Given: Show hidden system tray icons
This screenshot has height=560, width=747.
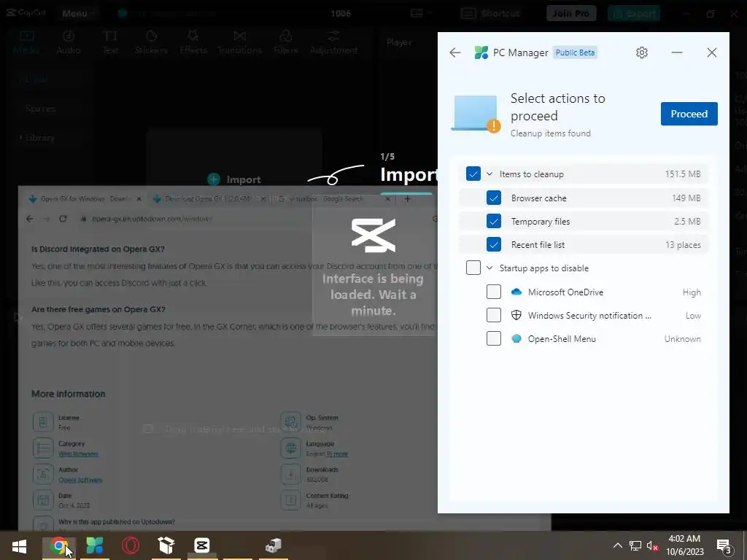Looking at the screenshot, I should pyautogui.click(x=617, y=545).
